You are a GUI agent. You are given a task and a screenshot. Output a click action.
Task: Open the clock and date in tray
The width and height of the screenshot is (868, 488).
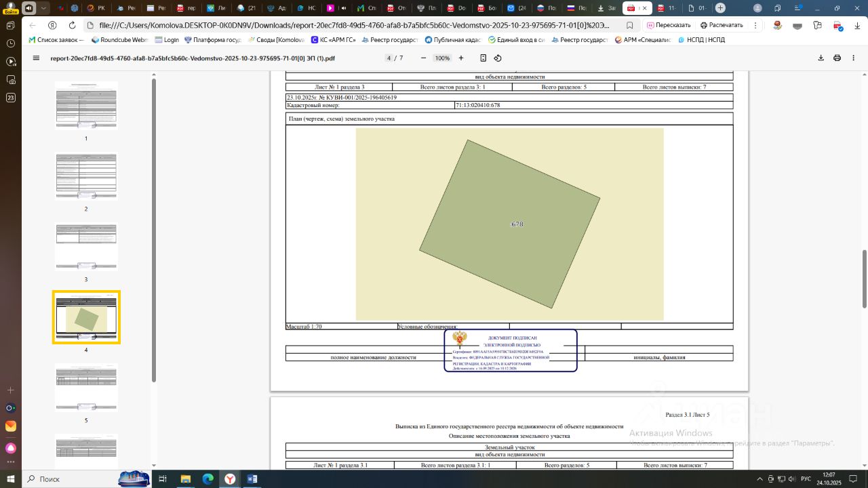(829, 479)
